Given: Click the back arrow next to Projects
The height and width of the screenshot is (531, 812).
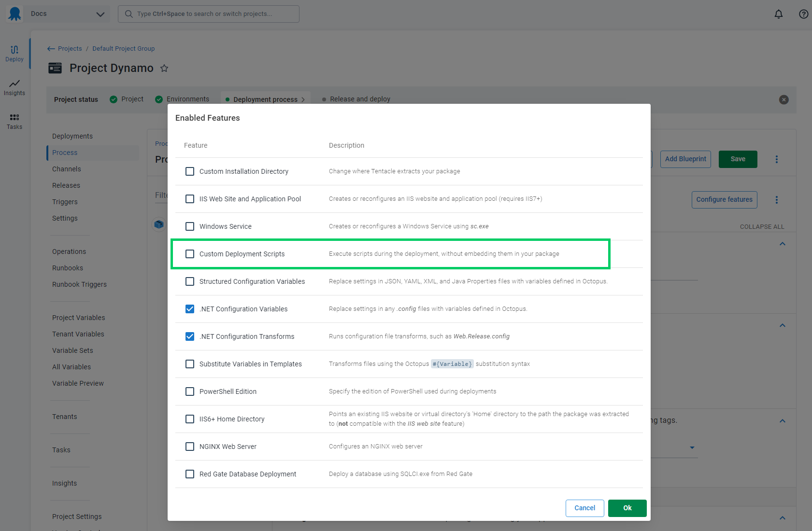Looking at the screenshot, I should point(51,49).
